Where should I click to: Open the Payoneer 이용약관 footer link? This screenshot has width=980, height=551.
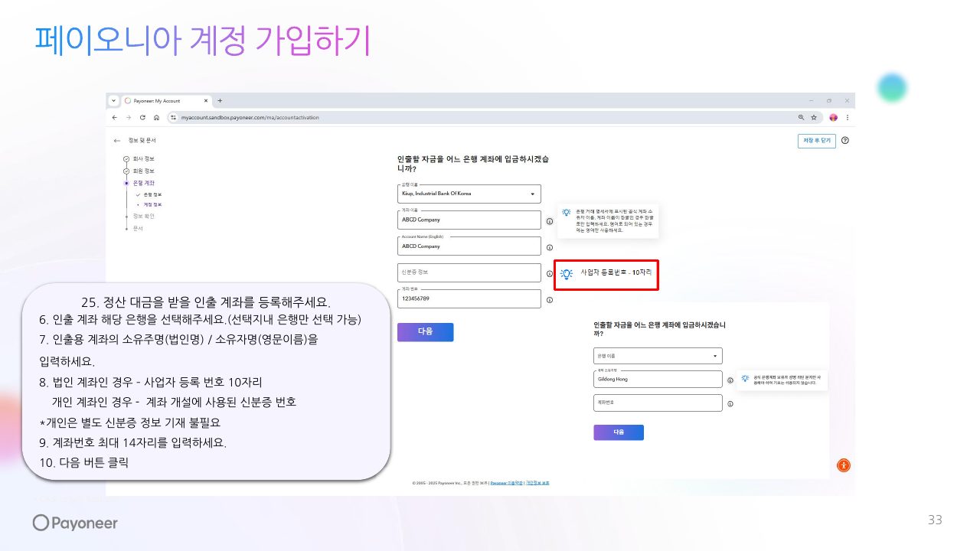click(507, 483)
